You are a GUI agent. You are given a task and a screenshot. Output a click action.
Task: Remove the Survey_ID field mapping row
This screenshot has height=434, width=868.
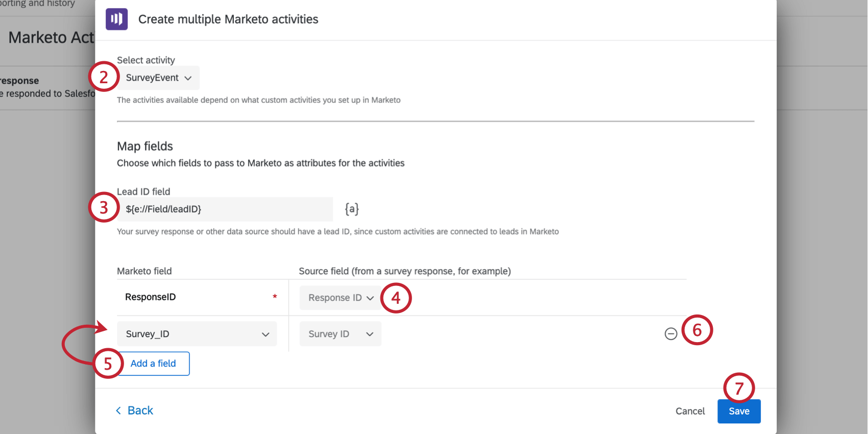tap(671, 334)
